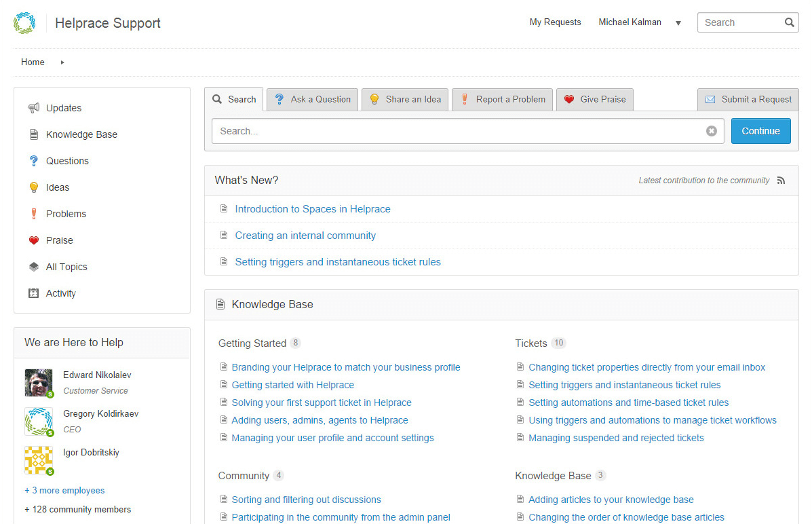Click the layers icon beside All Topics
The width and height of the screenshot is (812, 524).
34,266
